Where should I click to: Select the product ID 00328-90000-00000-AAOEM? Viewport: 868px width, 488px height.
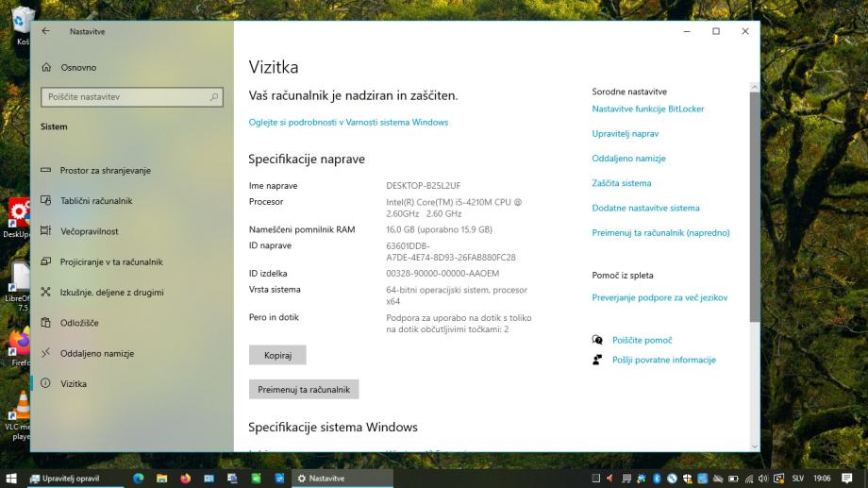[x=442, y=274]
